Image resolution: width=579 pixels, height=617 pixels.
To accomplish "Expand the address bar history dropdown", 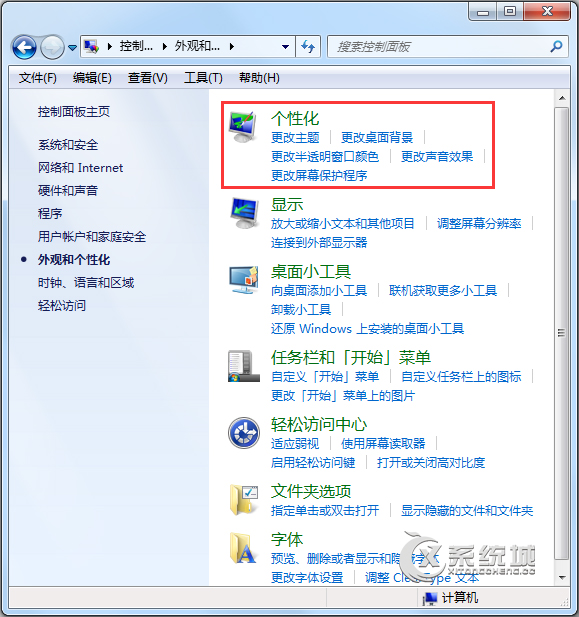I will pyautogui.click(x=286, y=47).
